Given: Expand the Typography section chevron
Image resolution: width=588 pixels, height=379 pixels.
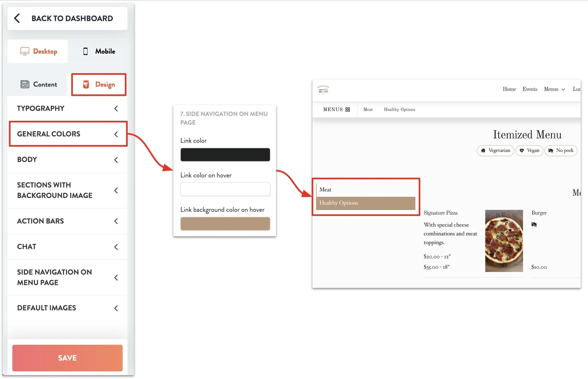Looking at the screenshot, I should pos(116,108).
